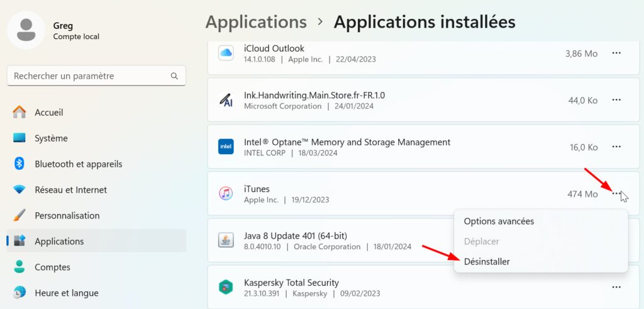Click the iCloud Outlook cloud icon
Screen dimensions: 644x309
pos(226,53)
